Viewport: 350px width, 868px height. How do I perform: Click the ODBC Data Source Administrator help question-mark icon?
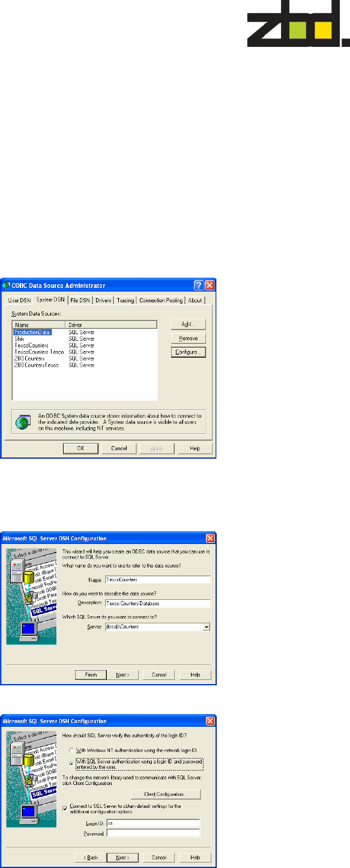(199, 285)
